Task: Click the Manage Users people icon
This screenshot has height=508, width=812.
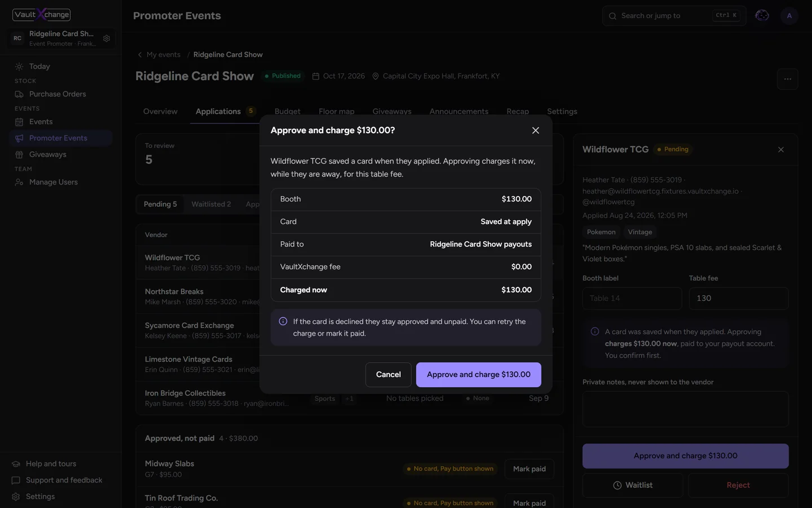Action: [x=19, y=182]
